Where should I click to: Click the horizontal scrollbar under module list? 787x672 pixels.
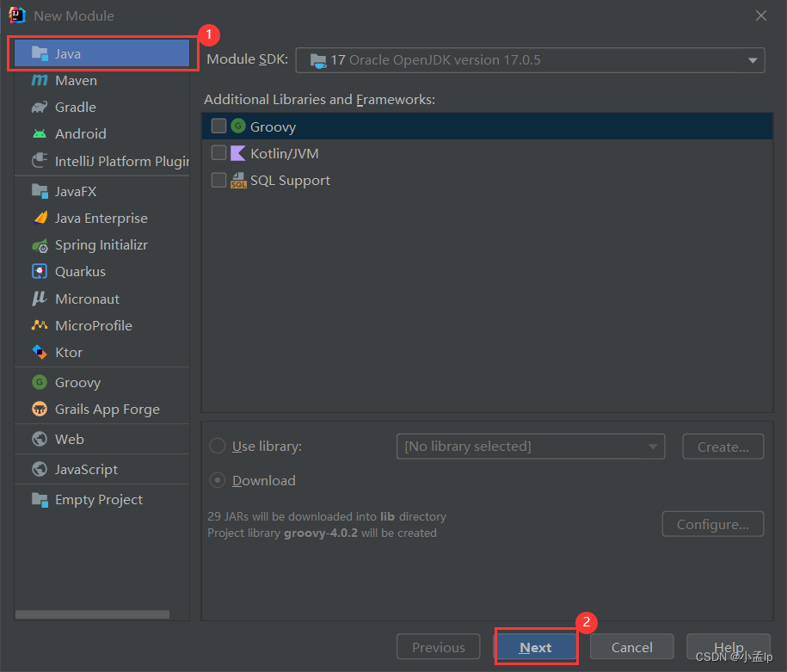[92, 614]
